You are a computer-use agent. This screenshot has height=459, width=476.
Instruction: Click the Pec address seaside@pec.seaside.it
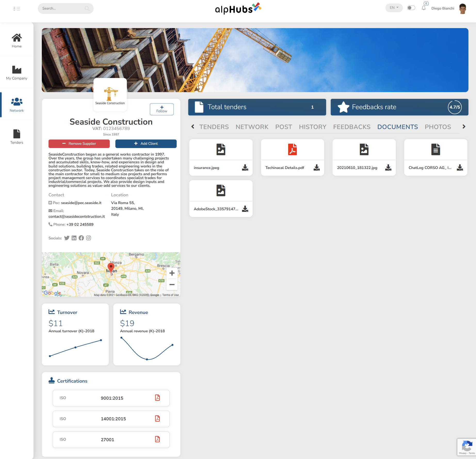point(81,203)
